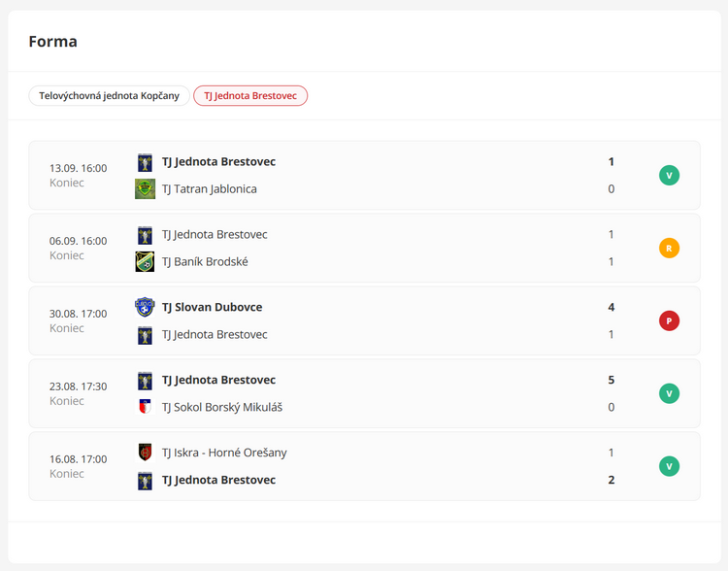Click TJ Sokol Borský Mikuláš crest
Viewport: 728px width, 571px height.
pyautogui.click(x=145, y=407)
